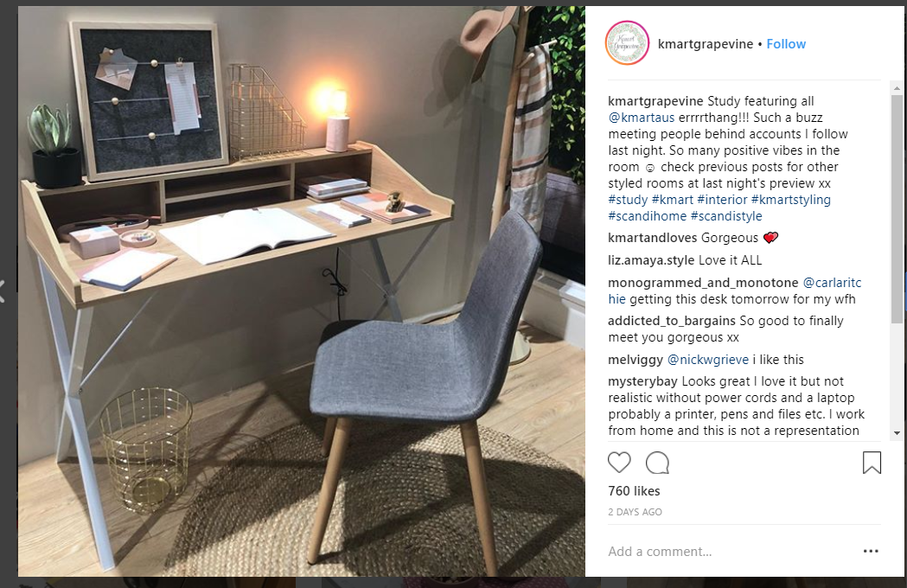Open #study hashtag
907x588 pixels.
point(628,200)
